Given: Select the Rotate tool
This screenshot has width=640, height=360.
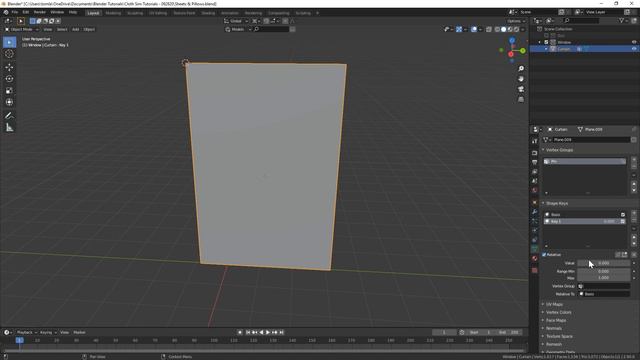Looking at the screenshot, I should coord(9,79).
